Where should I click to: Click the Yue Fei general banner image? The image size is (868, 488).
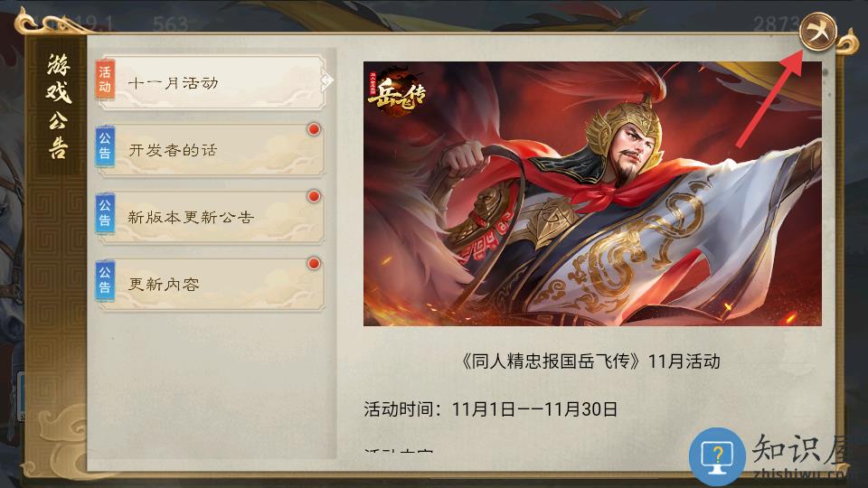point(592,193)
